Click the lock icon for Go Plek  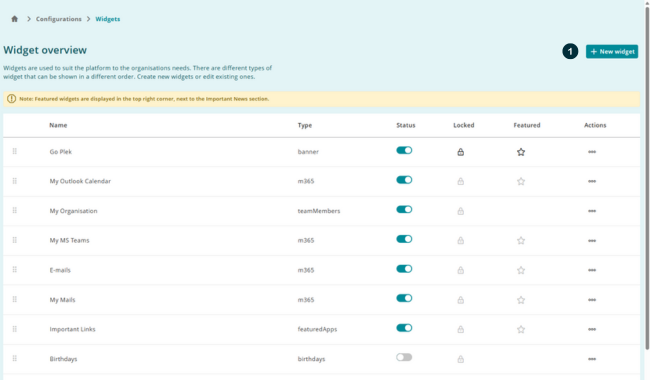click(461, 152)
